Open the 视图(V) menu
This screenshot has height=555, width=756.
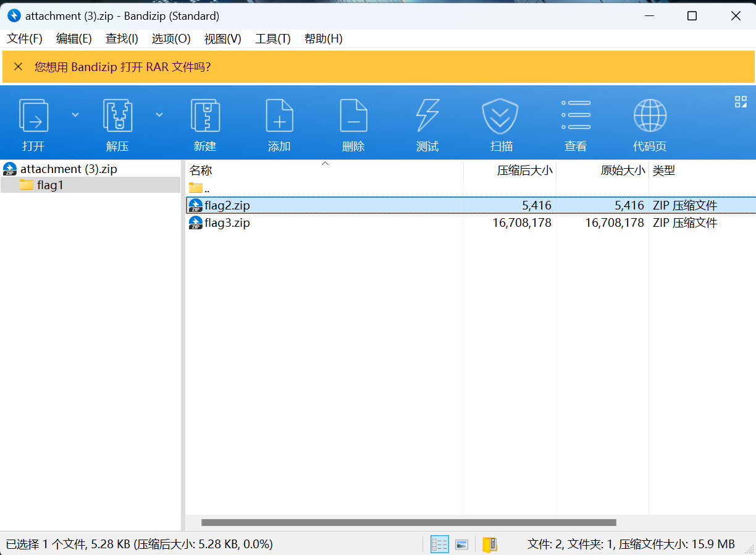pos(223,39)
